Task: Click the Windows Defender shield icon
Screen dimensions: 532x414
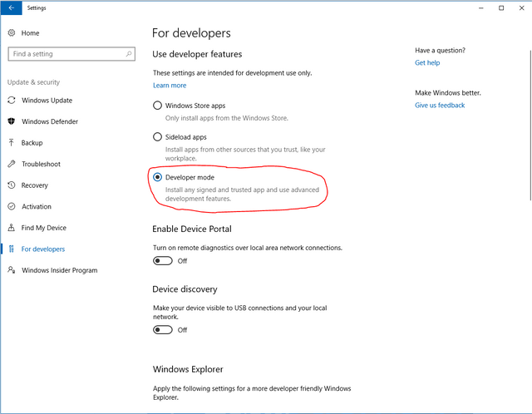Action: 12,121
